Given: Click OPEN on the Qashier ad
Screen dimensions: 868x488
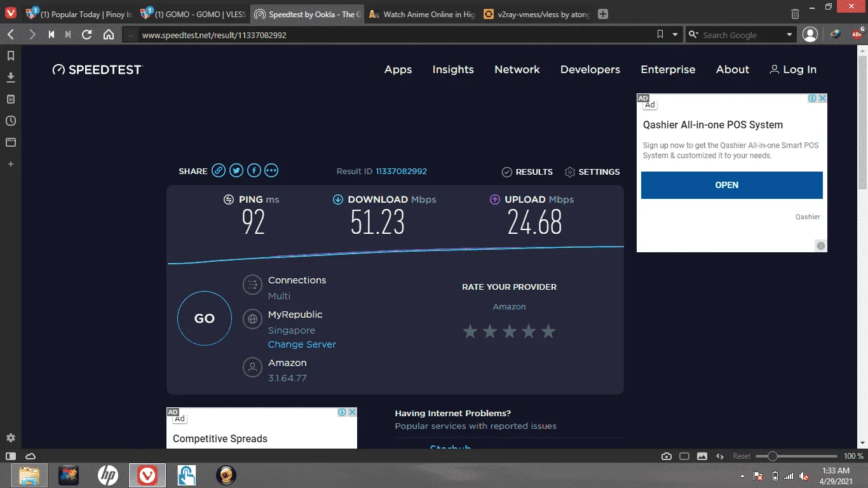Looking at the screenshot, I should click(x=732, y=185).
